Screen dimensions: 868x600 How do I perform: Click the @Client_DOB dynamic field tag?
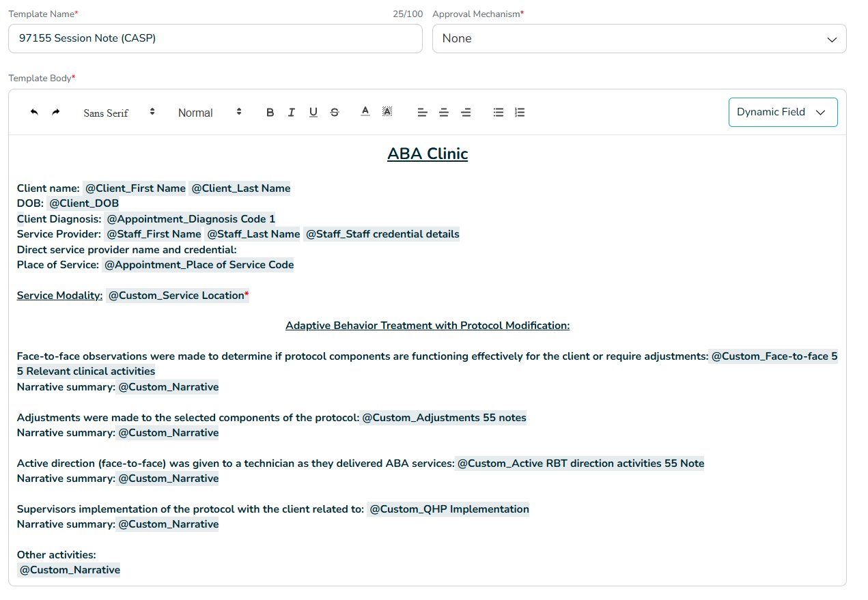pyautogui.click(x=84, y=203)
